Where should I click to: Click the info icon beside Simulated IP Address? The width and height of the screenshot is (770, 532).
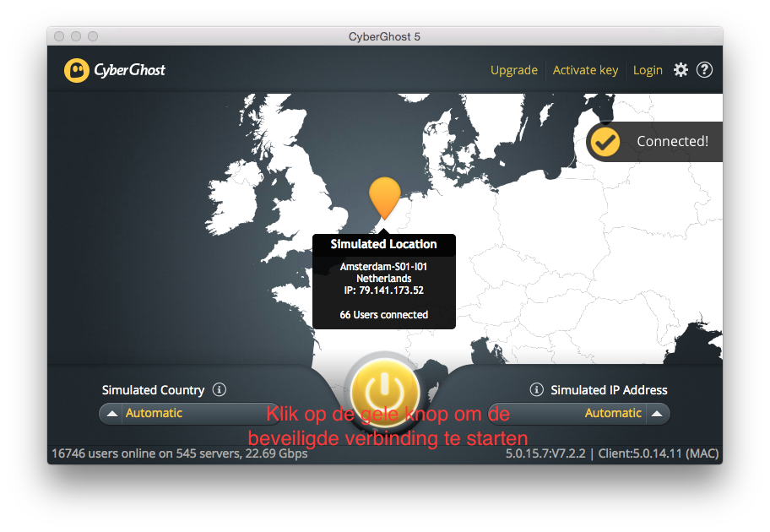pyautogui.click(x=536, y=390)
